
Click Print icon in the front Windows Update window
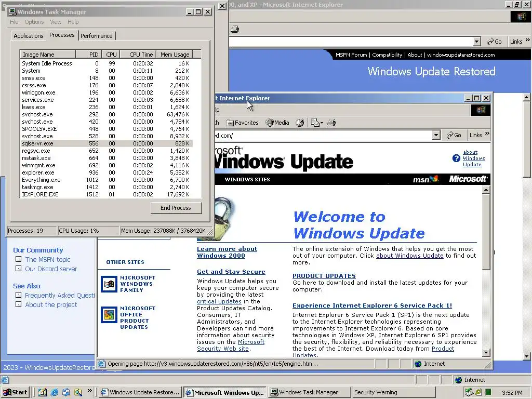[331, 123]
